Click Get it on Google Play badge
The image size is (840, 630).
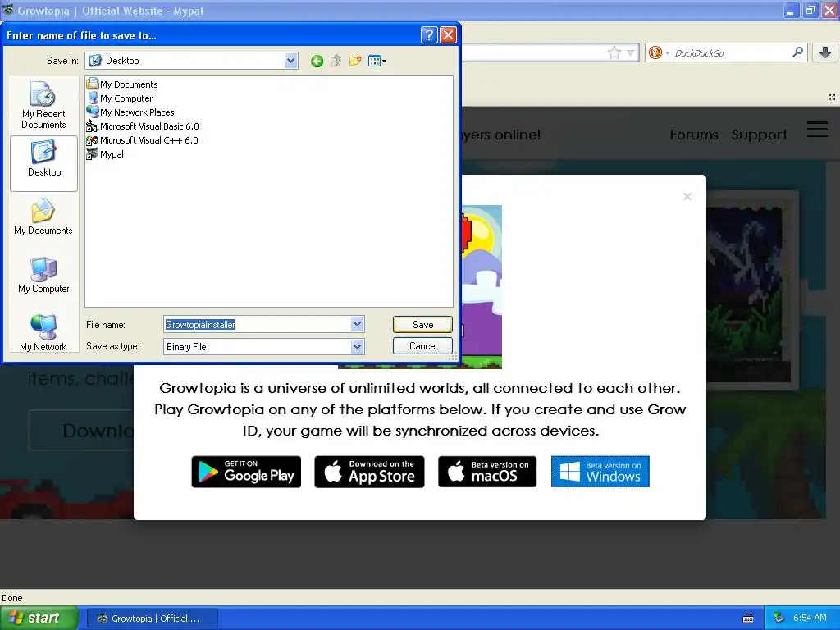[246, 472]
